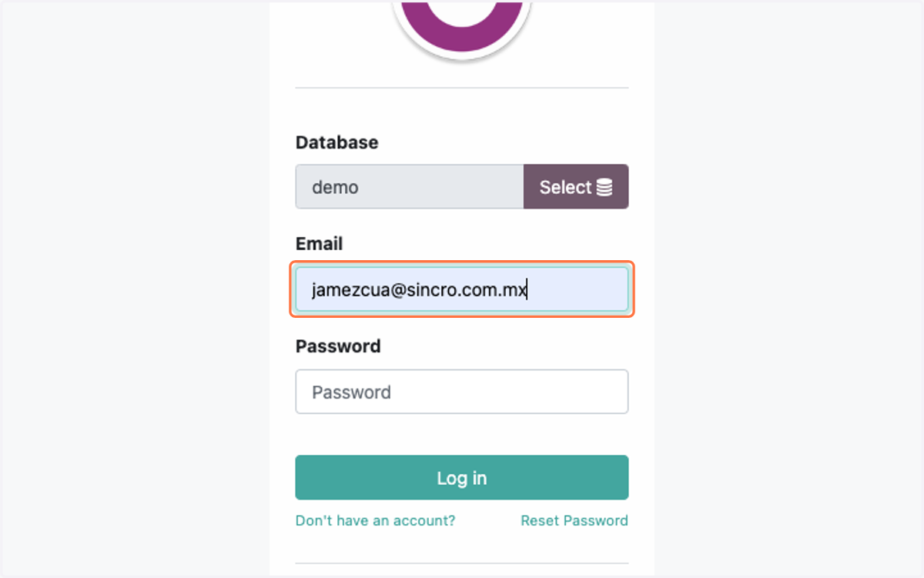Click the green Log in button
Image resolution: width=924 pixels, height=578 pixels.
[462, 478]
